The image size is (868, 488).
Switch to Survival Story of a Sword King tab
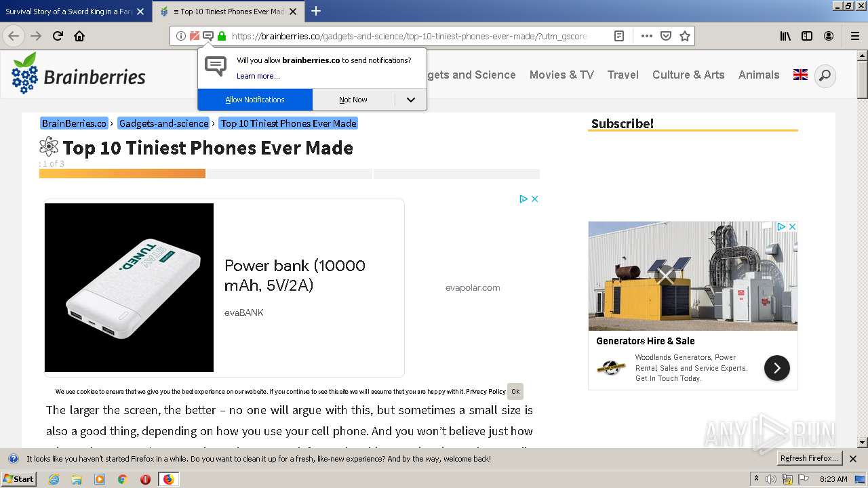pyautogui.click(x=69, y=12)
